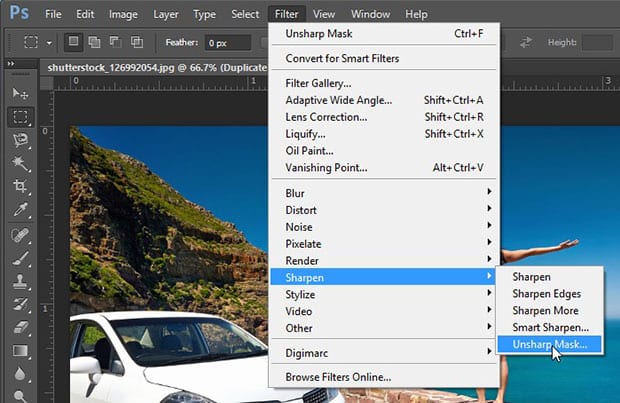This screenshot has height=403, width=620.
Task: Choose Subtract from selection mode
Action: point(115,42)
